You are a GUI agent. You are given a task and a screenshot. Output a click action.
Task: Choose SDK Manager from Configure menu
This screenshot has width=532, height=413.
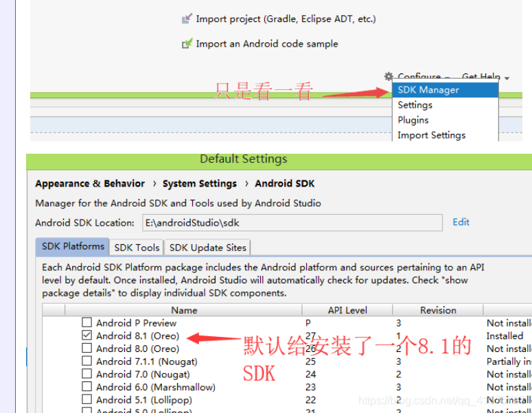click(x=445, y=90)
